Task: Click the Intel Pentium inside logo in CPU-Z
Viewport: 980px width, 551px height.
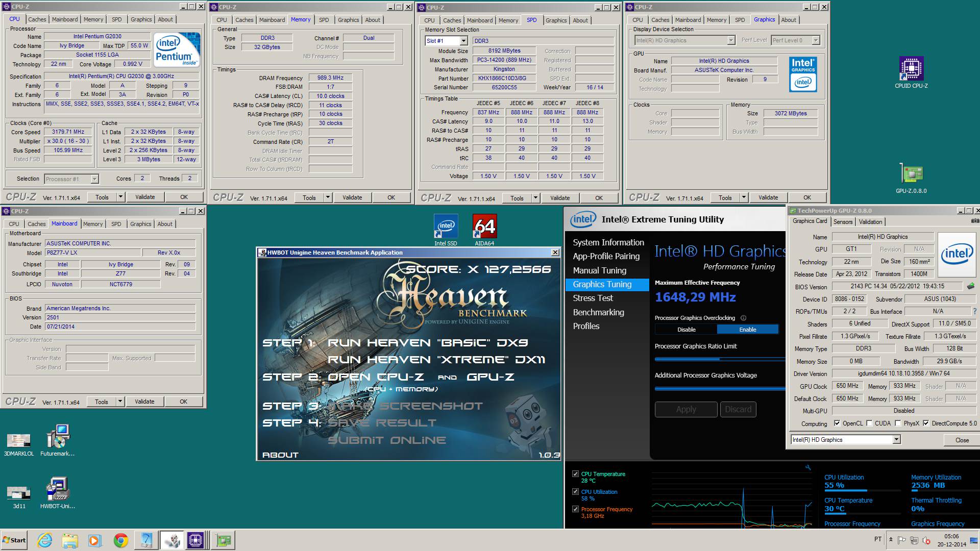Action: 177,49
